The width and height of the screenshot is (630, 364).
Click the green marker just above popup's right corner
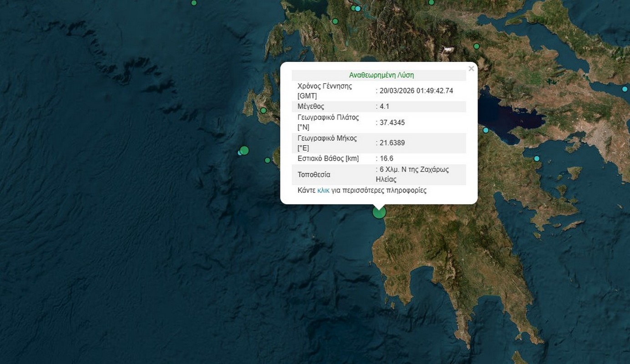477,46
